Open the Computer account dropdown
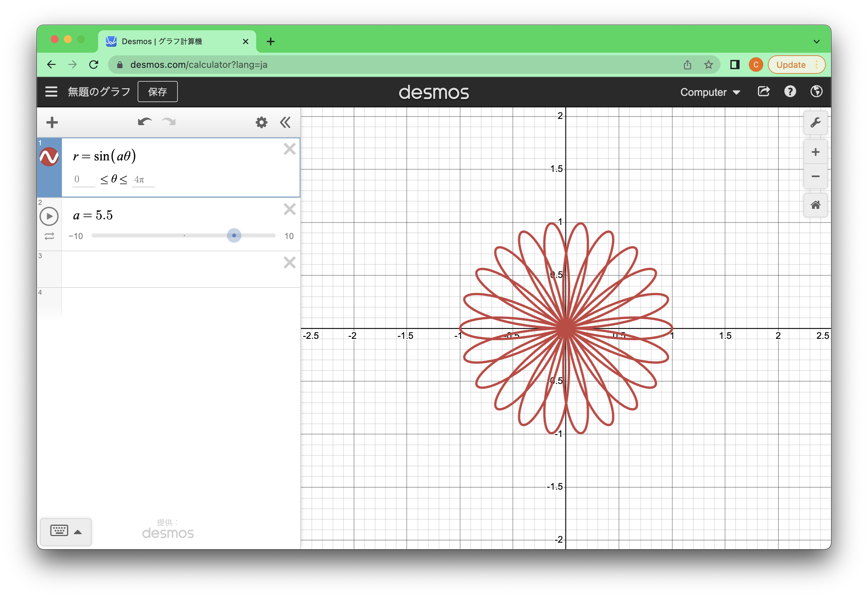This screenshot has height=598, width=868. 710,92
